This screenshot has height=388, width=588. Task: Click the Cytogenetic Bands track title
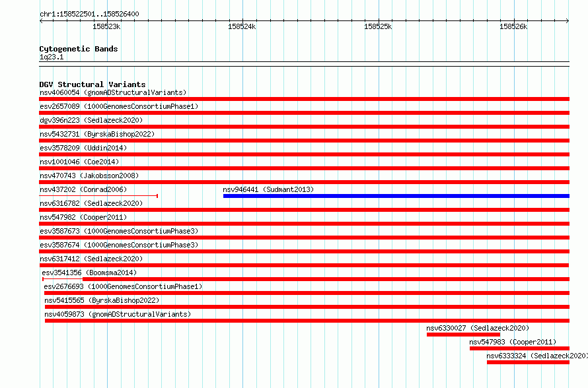79,49
